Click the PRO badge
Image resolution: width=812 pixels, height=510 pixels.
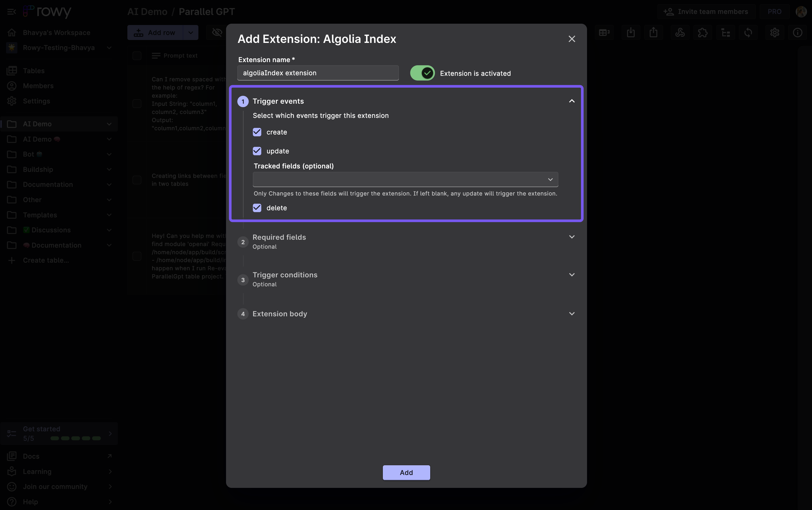pos(774,12)
